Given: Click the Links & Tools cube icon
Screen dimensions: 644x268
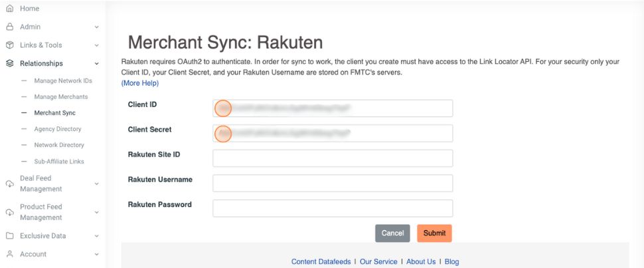Looking at the screenshot, I should [9, 45].
